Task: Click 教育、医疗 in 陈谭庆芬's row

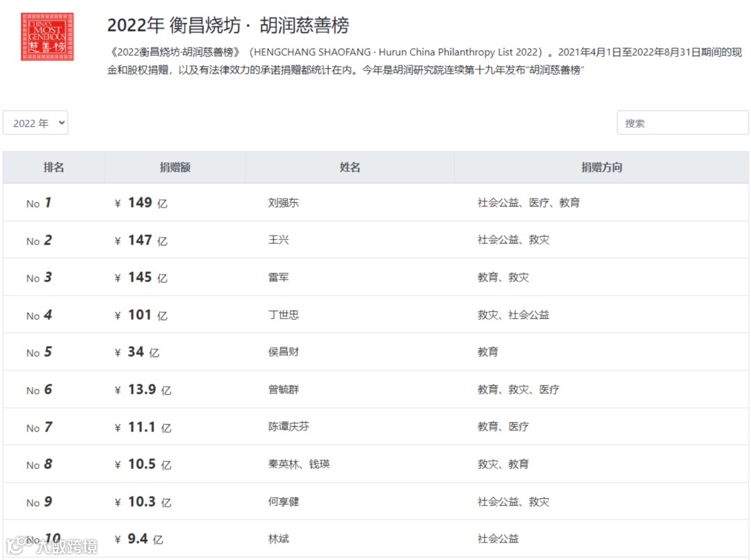Action: pos(503,427)
